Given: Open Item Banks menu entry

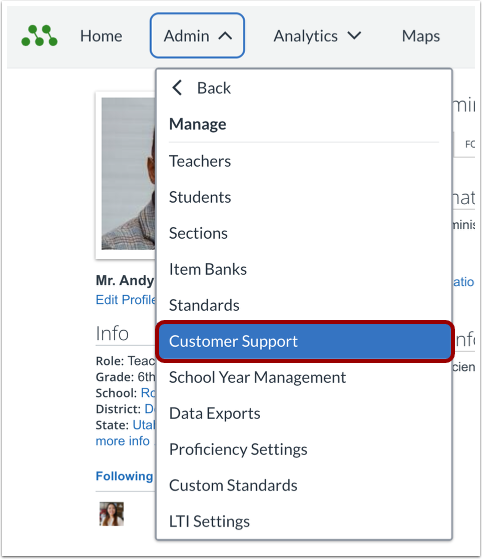Looking at the screenshot, I should [x=304, y=269].
